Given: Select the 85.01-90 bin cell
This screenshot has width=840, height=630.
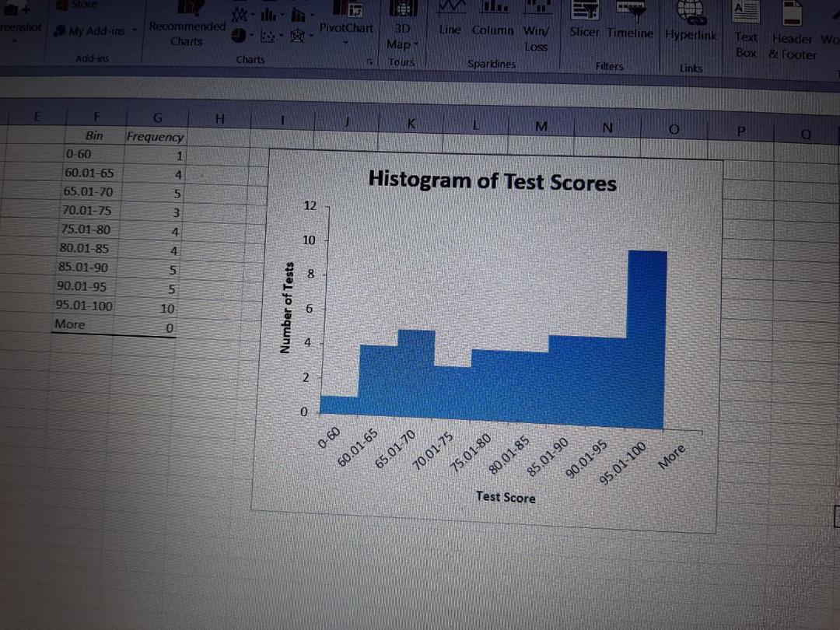Looking at the screenshot, I should [86, 268].
